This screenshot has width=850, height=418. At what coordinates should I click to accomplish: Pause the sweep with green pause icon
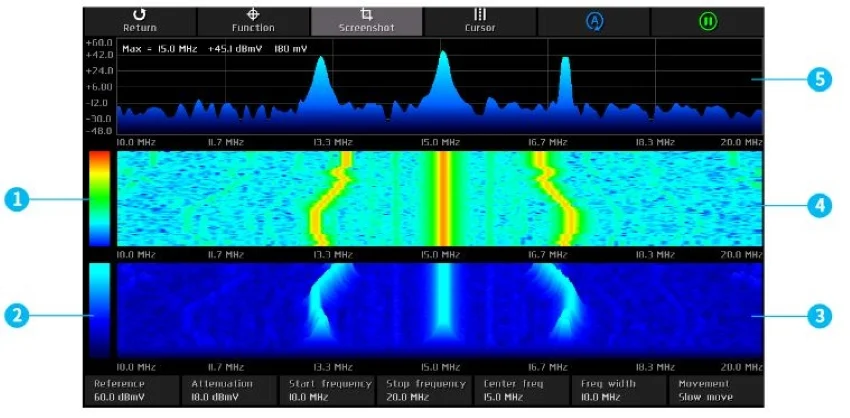[x=708, y=21]
